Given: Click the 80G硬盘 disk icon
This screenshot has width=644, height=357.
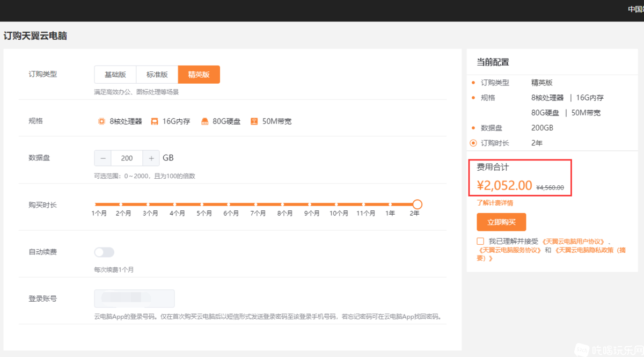Looking at the screenshot, I should (x=204, y=121).
